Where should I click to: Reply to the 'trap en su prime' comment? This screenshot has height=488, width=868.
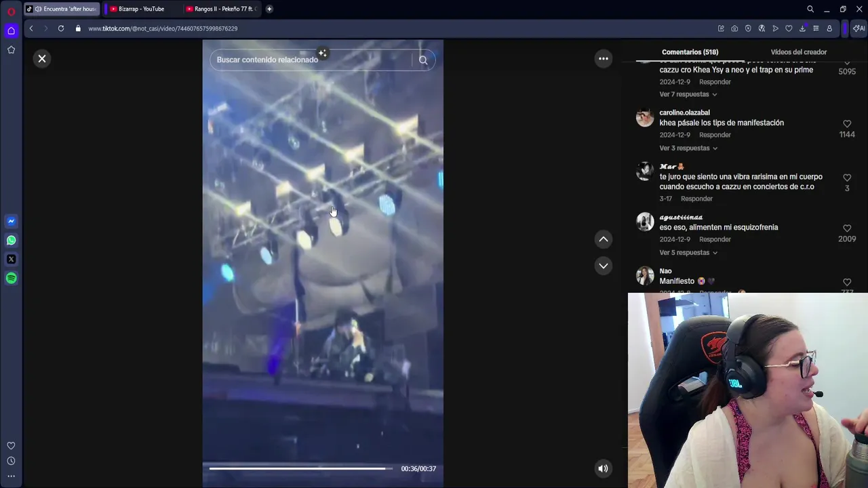coord(715,82)
